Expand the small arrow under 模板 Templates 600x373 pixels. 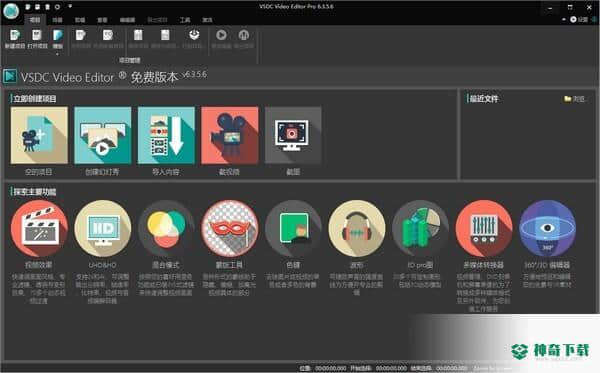(57, 54)
